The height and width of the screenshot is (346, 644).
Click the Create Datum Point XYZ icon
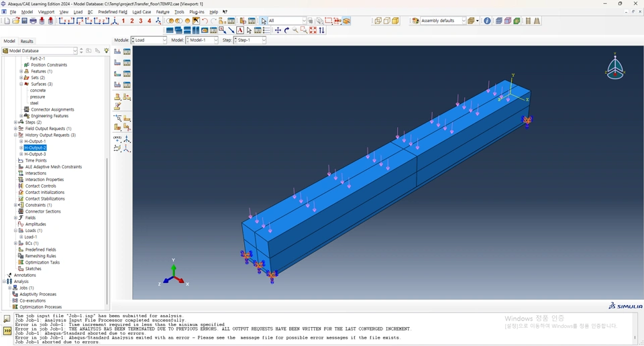tap(117, 139)
